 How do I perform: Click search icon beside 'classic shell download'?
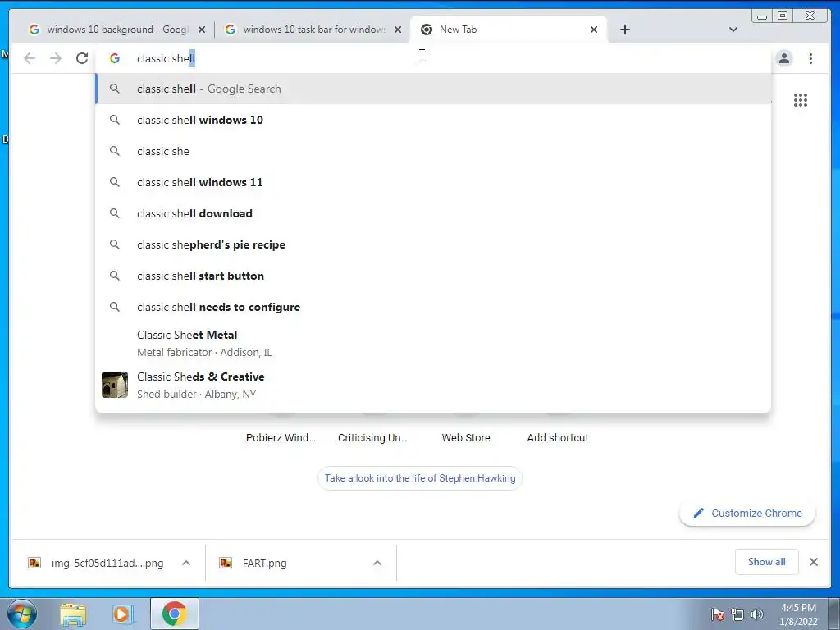point(115,213)
